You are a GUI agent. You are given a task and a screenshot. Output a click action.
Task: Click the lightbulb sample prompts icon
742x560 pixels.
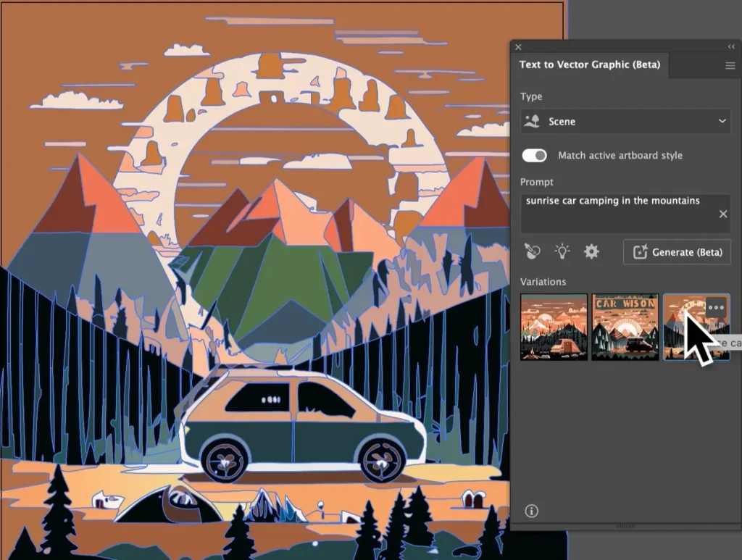click(562, 252)
